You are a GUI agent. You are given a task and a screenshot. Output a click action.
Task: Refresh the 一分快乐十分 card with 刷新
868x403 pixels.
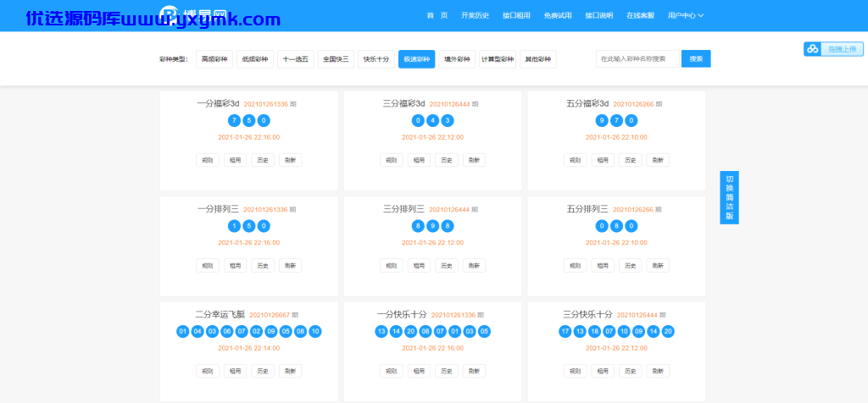click(x=475, y=371)
